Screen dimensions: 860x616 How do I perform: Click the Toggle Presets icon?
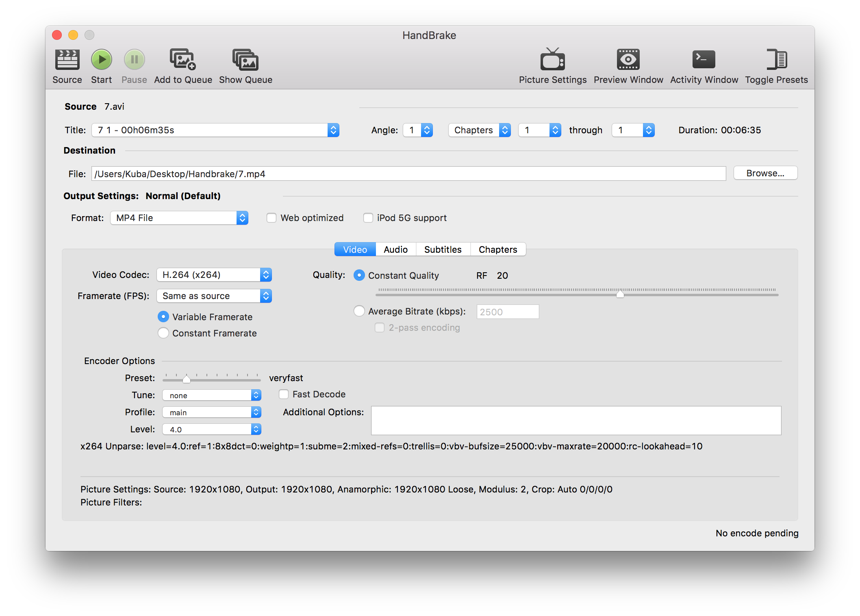pyautogui.click(x=776, y=60)
